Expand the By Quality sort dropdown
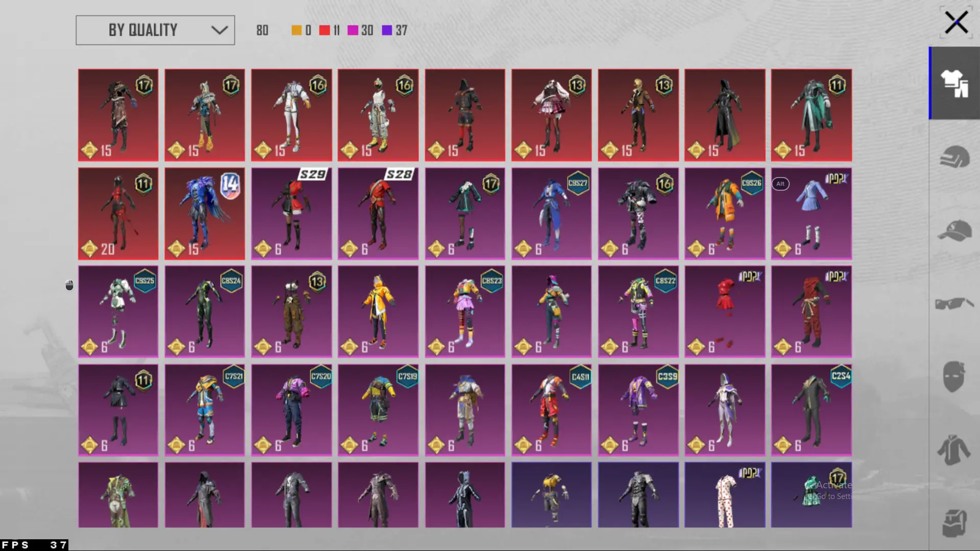980x551 pixels. pyautogui.click(x=155, y=30)
